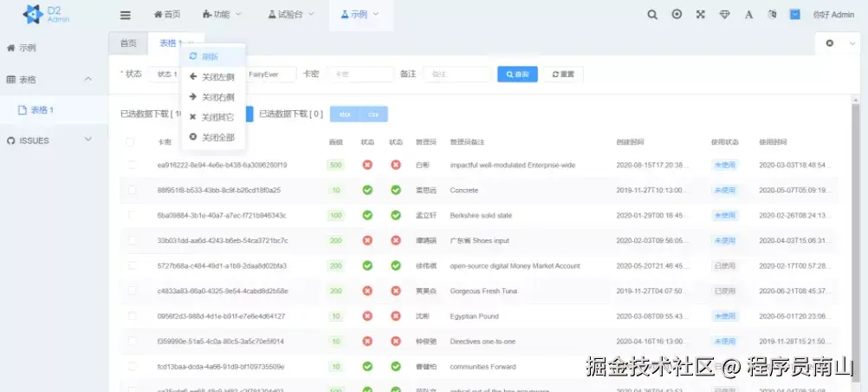This screenshot has width=868, height=392.
Task: Focus the 卡密 search input field
Action: click(x=360, y=75)
